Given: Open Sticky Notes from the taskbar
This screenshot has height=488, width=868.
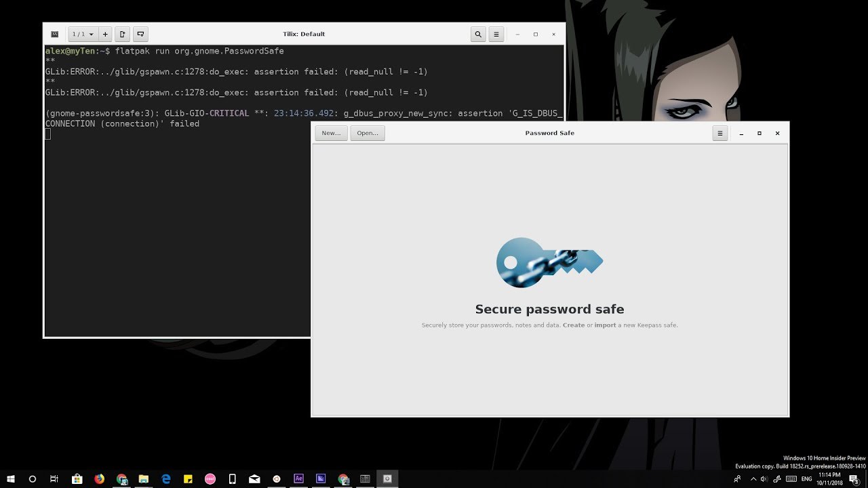Looking at the screenshot, I should point(188,479).
